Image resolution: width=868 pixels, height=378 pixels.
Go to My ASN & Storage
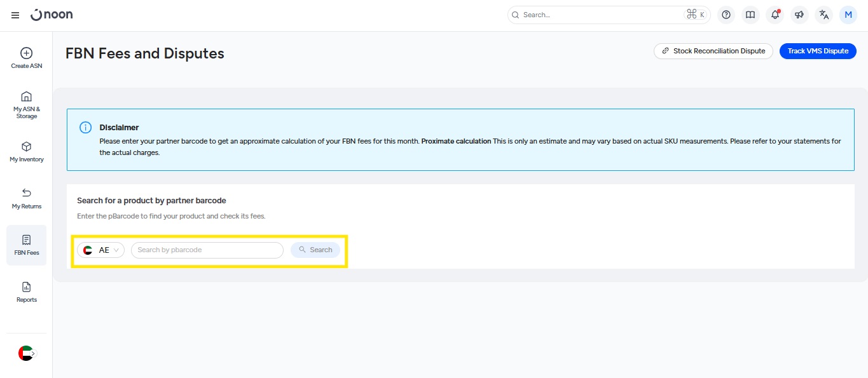tap(27, 105)
